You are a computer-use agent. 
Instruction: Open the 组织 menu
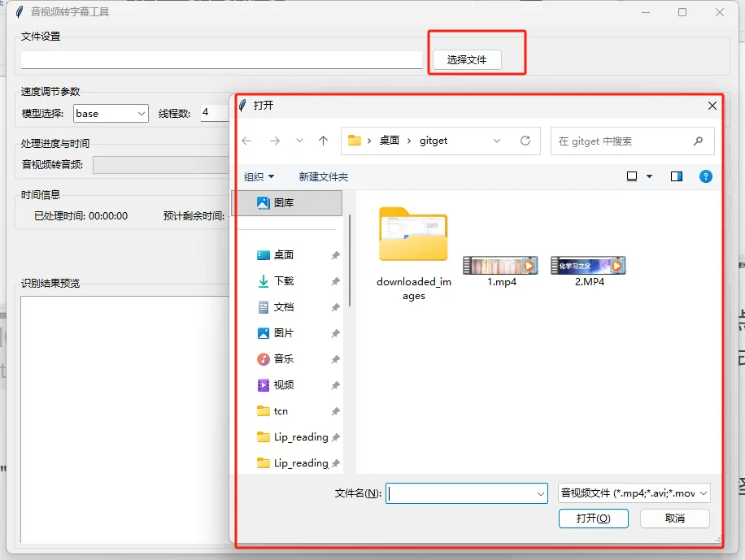(x=259, y=176)
